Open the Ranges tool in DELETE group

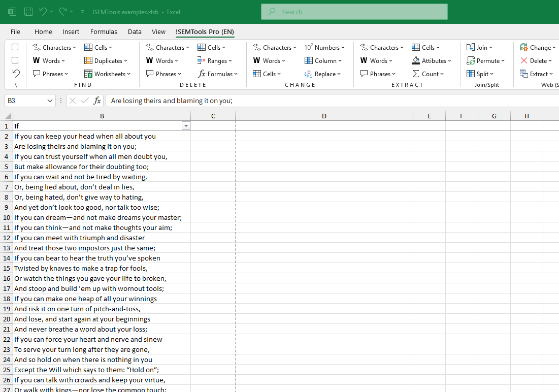(x=215, y=60)
